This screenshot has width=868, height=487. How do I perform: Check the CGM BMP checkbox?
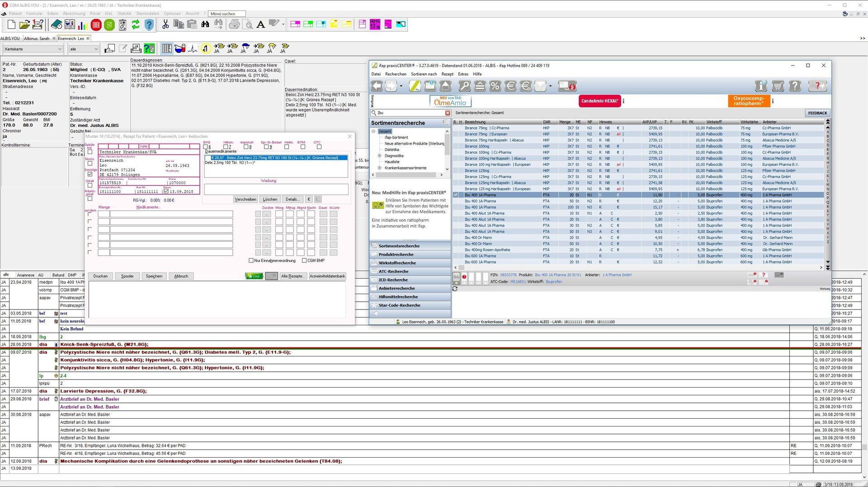click(x=304, y=261)
